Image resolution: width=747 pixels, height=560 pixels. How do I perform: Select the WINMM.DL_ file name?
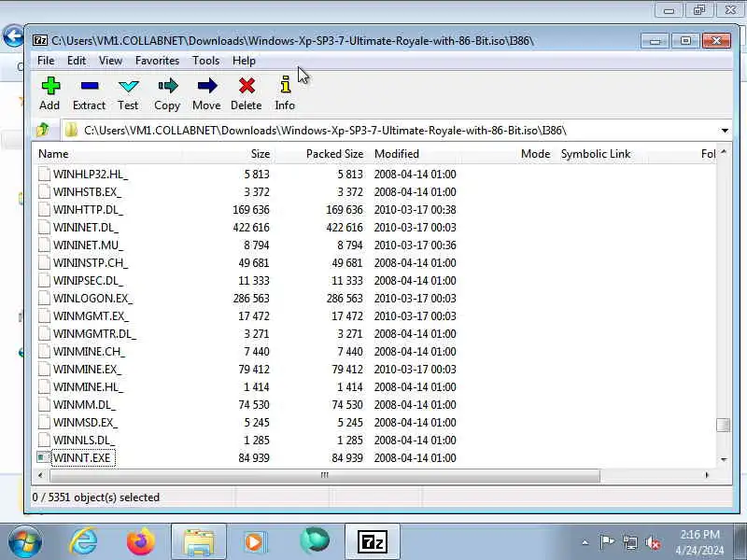pos(84,405)
